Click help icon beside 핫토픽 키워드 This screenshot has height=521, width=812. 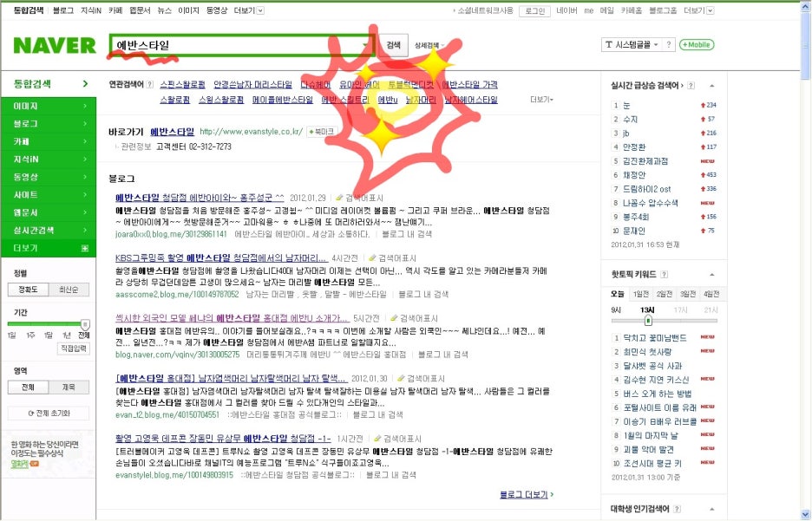[x=665, y=274]
